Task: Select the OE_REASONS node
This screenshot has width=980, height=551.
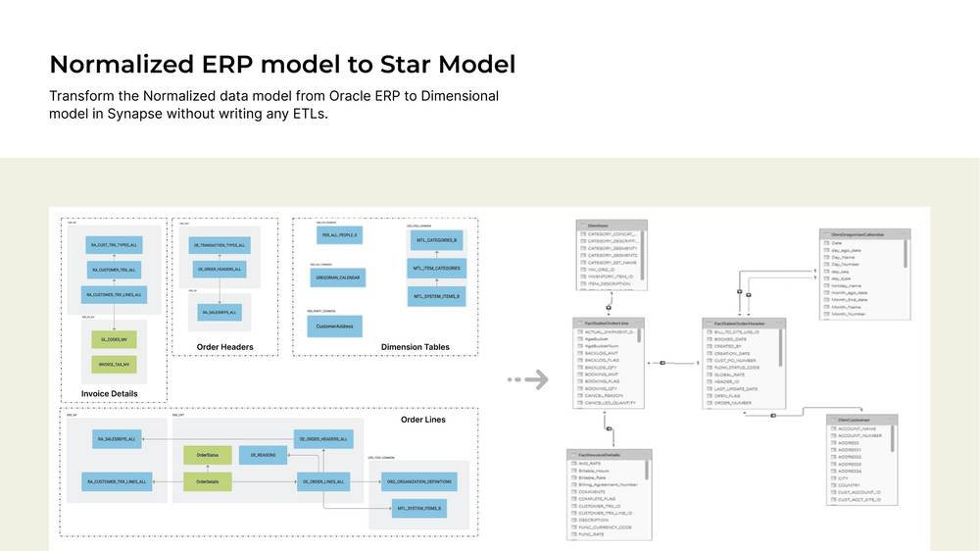Action: 263,455
